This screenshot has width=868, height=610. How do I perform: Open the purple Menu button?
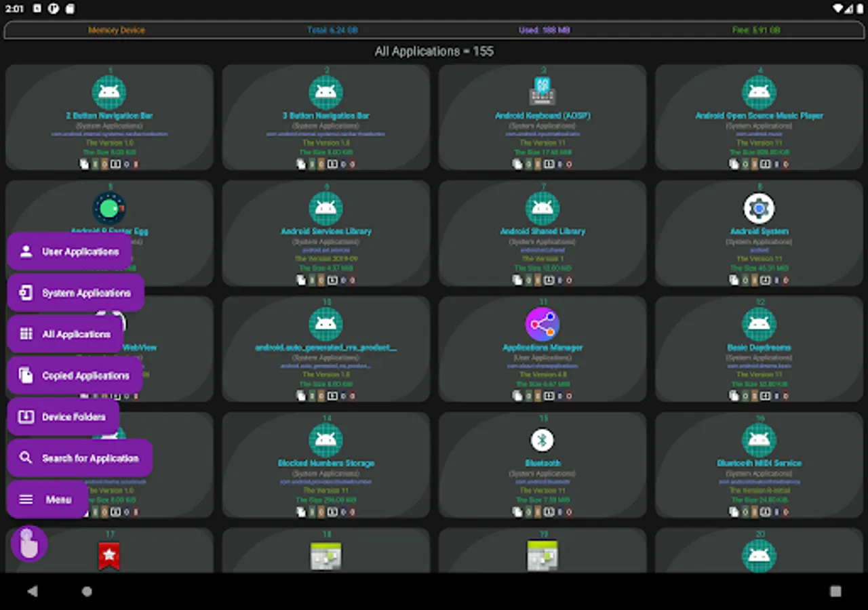[x=47, y=500]
